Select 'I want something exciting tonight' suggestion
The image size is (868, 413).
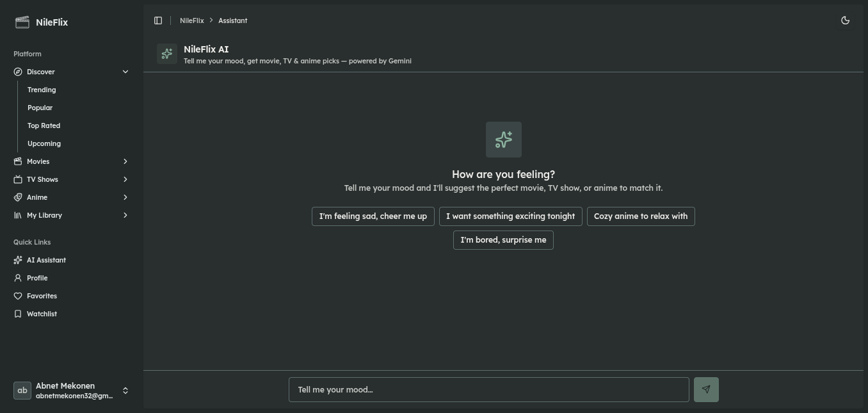(x=511, y=216)
